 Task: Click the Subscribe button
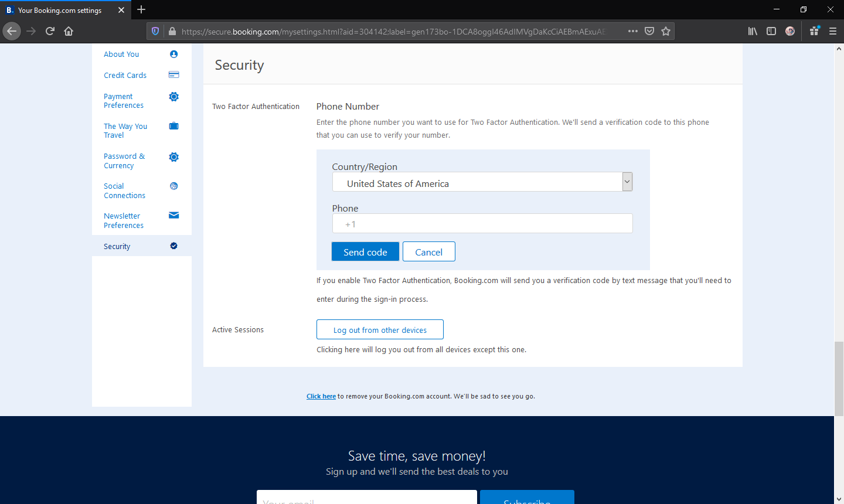click(527, 498)
